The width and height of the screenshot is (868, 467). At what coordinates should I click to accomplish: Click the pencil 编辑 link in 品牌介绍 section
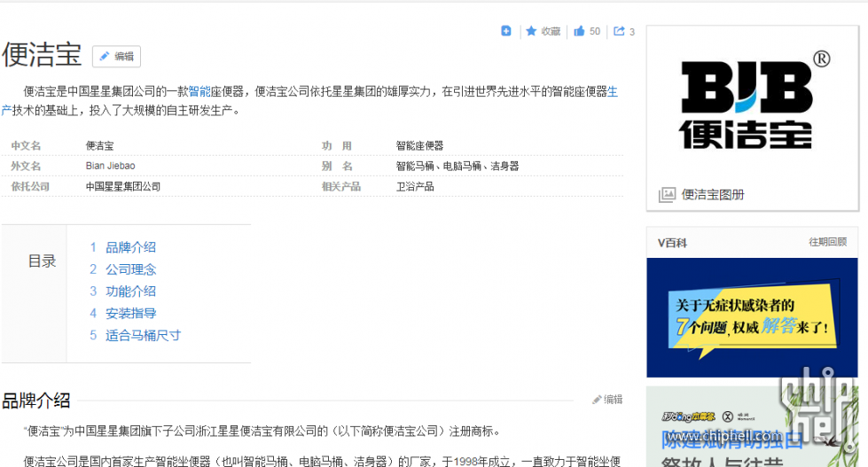click(607, 400)
